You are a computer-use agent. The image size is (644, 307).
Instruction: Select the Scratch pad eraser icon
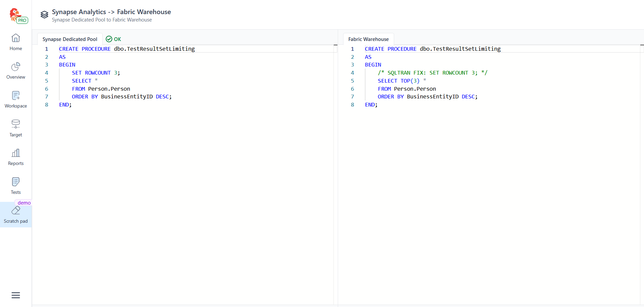[x=16, y=211]
